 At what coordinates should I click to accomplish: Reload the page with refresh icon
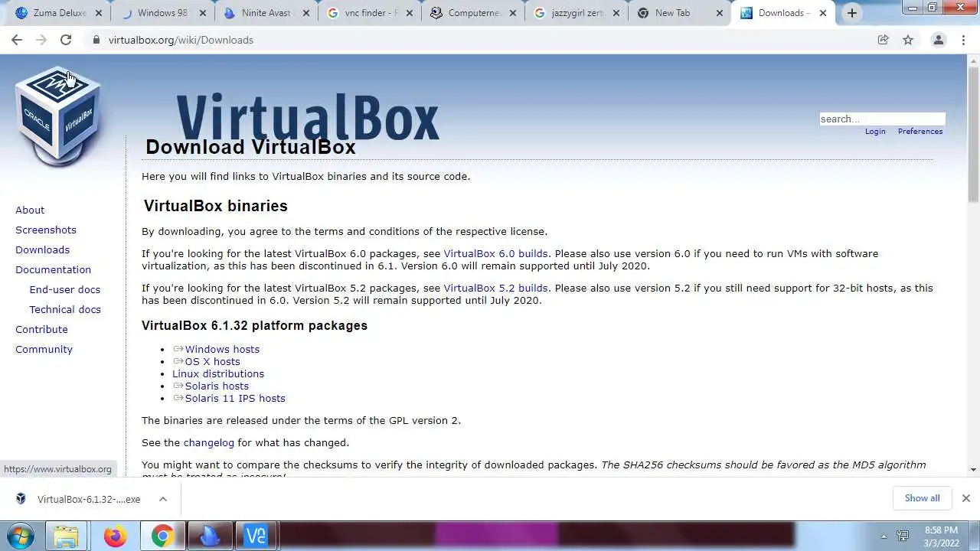(x=66, y=40)
